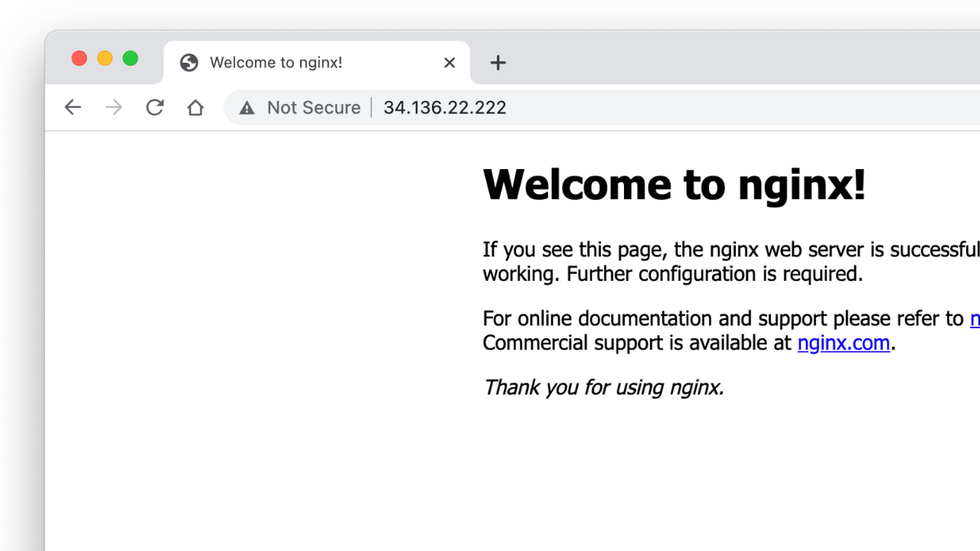Open the browser home page
Viewport: 980px width, 551px height.
point(195,107)
